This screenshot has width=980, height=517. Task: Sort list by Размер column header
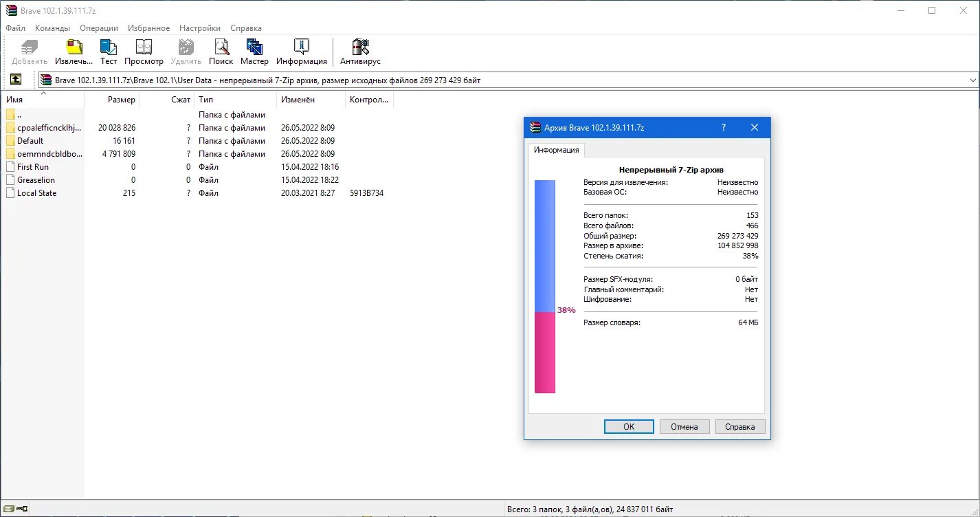[111, 100]
